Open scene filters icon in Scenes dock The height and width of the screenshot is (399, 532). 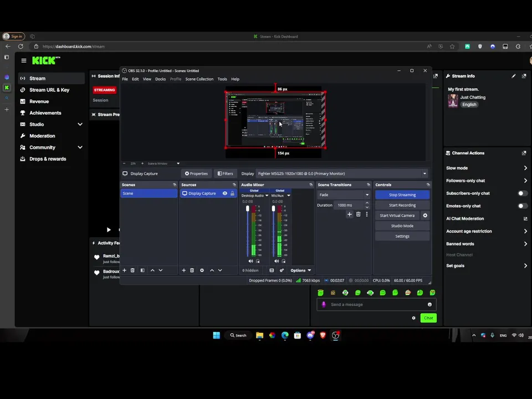(142, 270)
